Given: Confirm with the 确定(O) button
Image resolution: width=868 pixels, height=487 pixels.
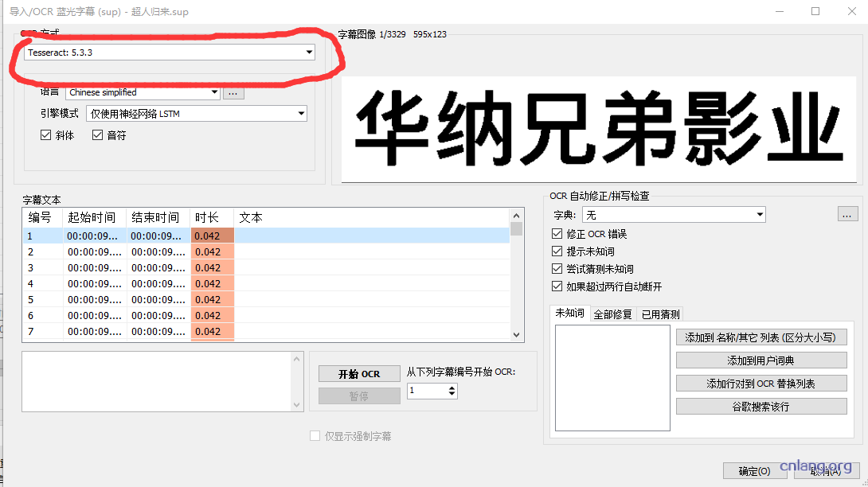Looking at the screenshot, I should pyautogui.click(x=754, y=471).
